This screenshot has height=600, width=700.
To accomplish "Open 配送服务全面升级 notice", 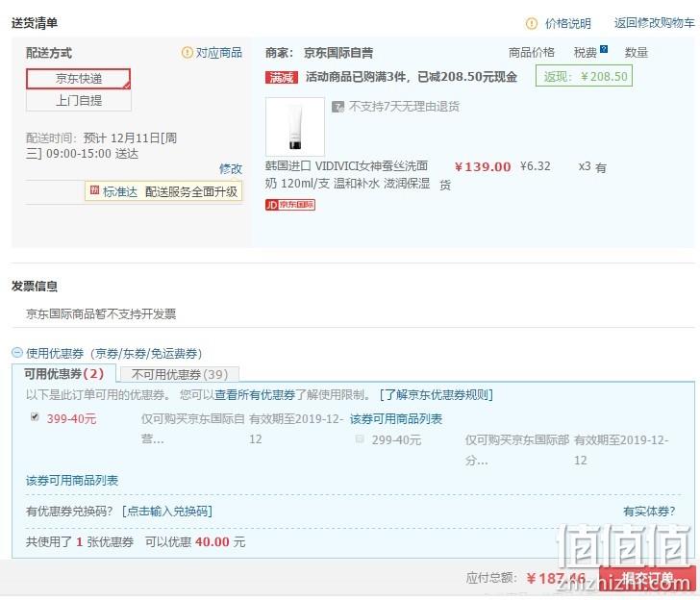I will (x=191, y=192).
